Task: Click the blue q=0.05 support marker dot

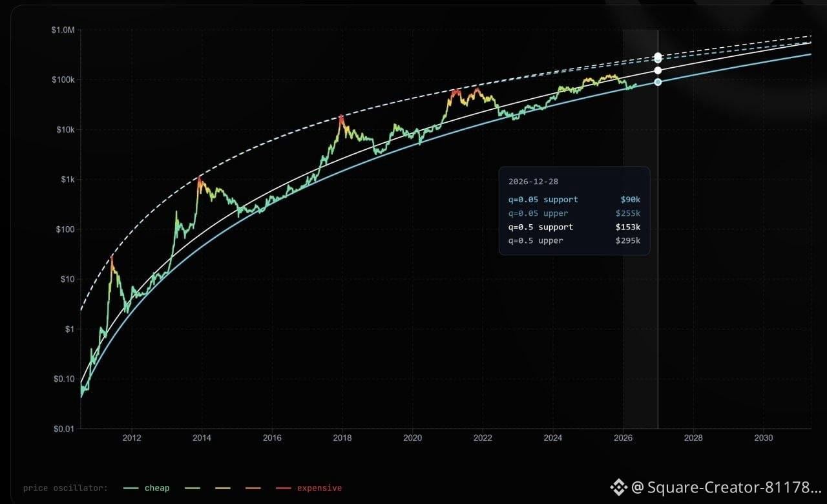Action: (658, 82)
